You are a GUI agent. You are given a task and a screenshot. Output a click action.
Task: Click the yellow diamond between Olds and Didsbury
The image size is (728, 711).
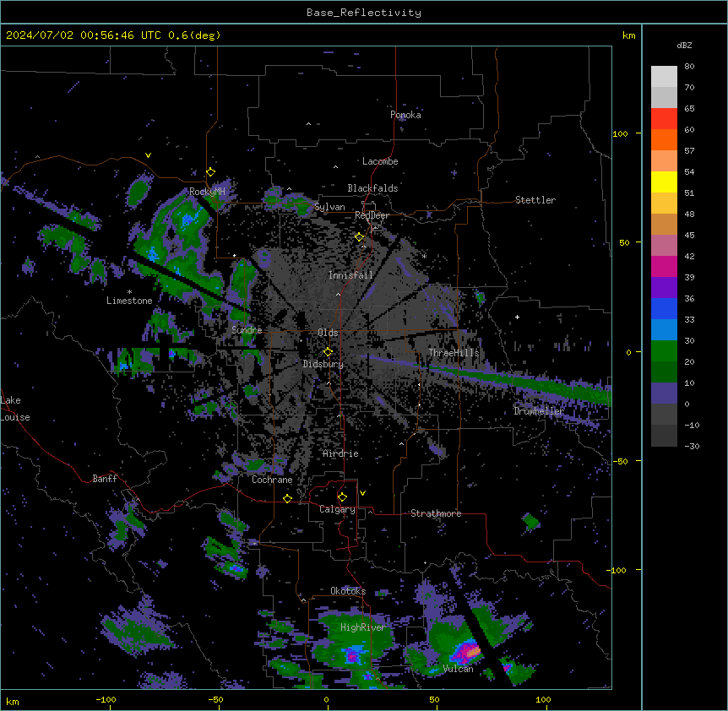click(328, 351)
